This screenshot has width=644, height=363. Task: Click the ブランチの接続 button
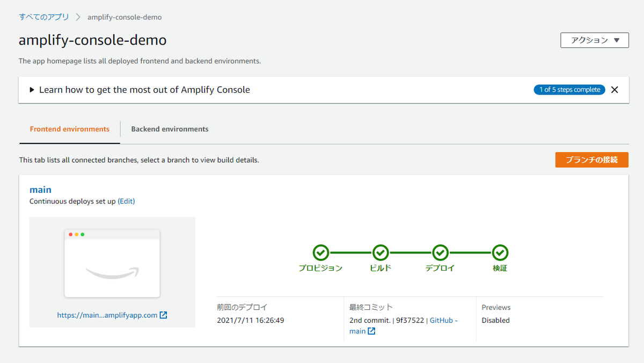pyautogui.click(x=592, y=159)
